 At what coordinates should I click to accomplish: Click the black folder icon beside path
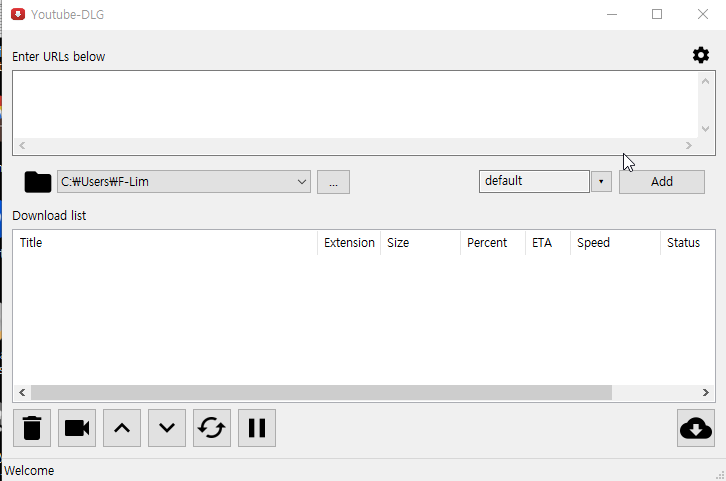38,182
